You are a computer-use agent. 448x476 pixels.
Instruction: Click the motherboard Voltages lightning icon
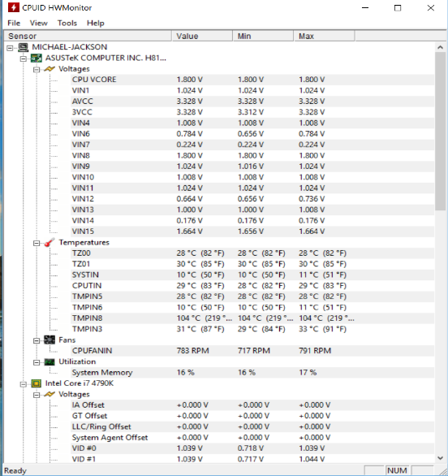[50, 69]
